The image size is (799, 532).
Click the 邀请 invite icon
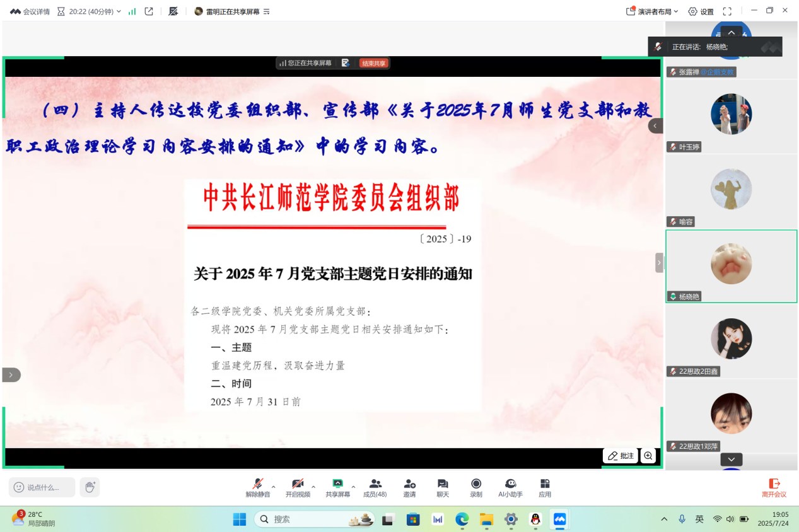pyautogui.click(x=409, y=487)
